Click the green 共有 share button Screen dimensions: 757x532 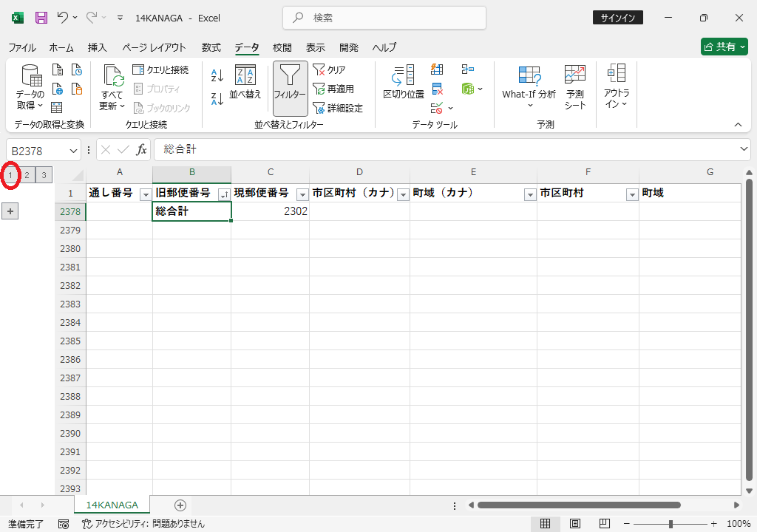tap(724, 47)
